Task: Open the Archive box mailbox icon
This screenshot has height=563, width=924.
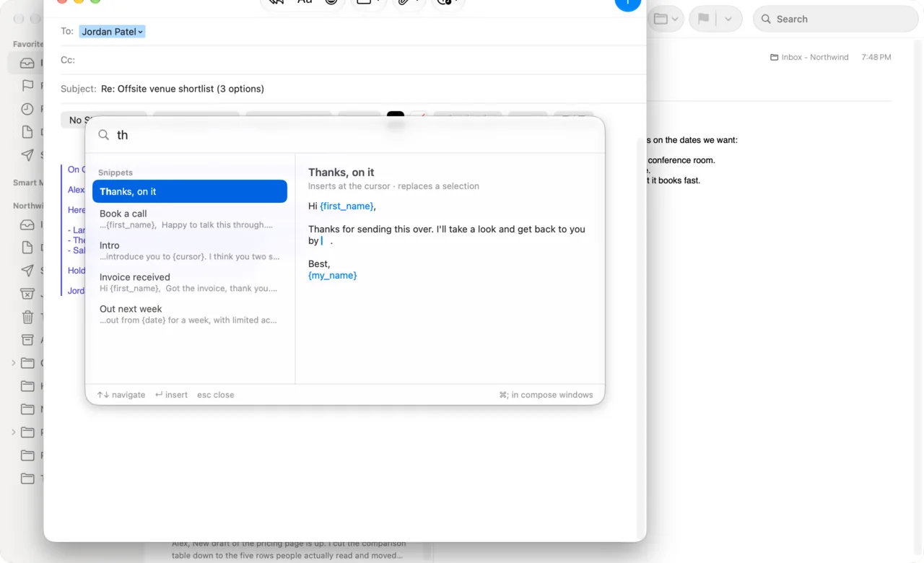Action: coord(27,340)
